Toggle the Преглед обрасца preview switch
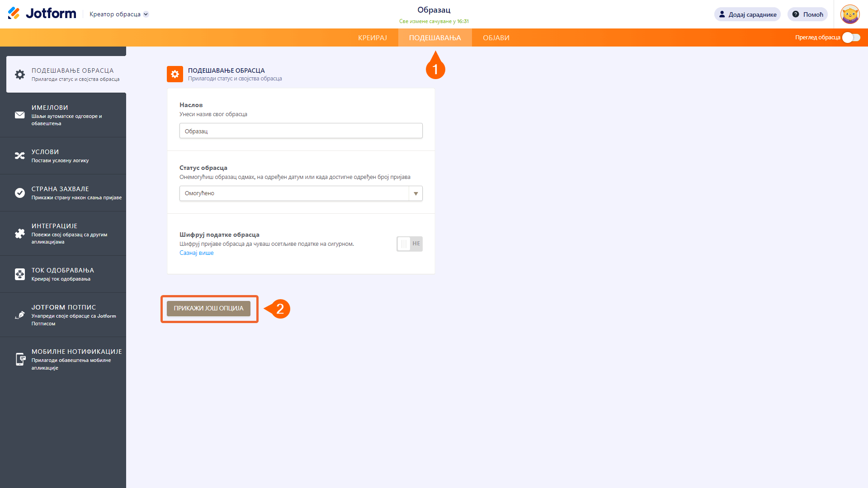The image size is (868, 488). click(x=851, y=38)
